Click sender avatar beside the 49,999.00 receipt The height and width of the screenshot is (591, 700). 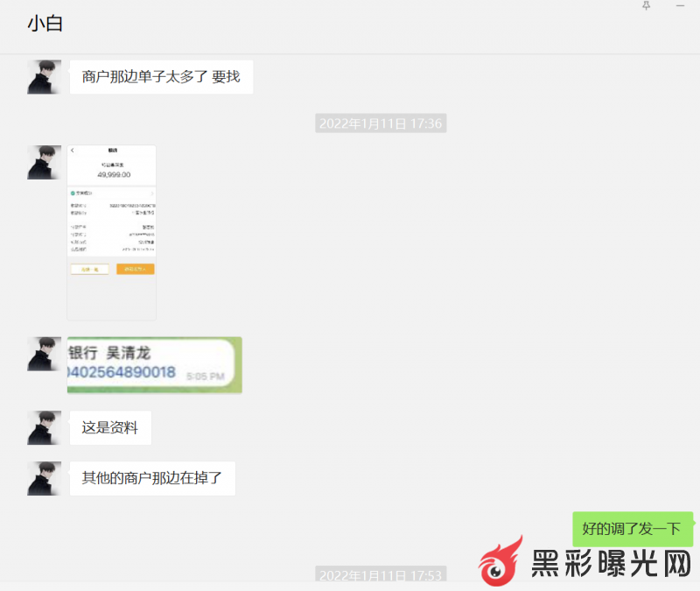click(x=44, y=163)
